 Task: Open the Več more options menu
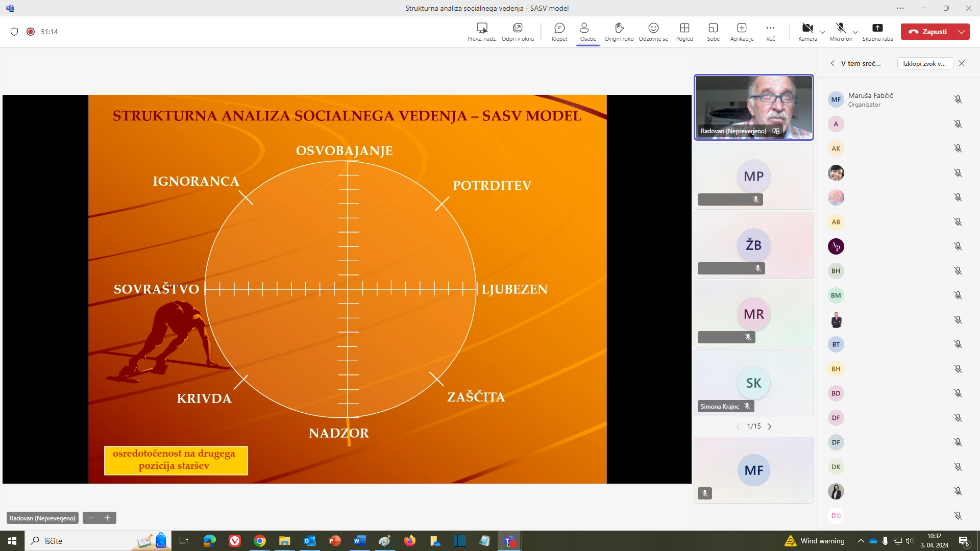[770, 32]
